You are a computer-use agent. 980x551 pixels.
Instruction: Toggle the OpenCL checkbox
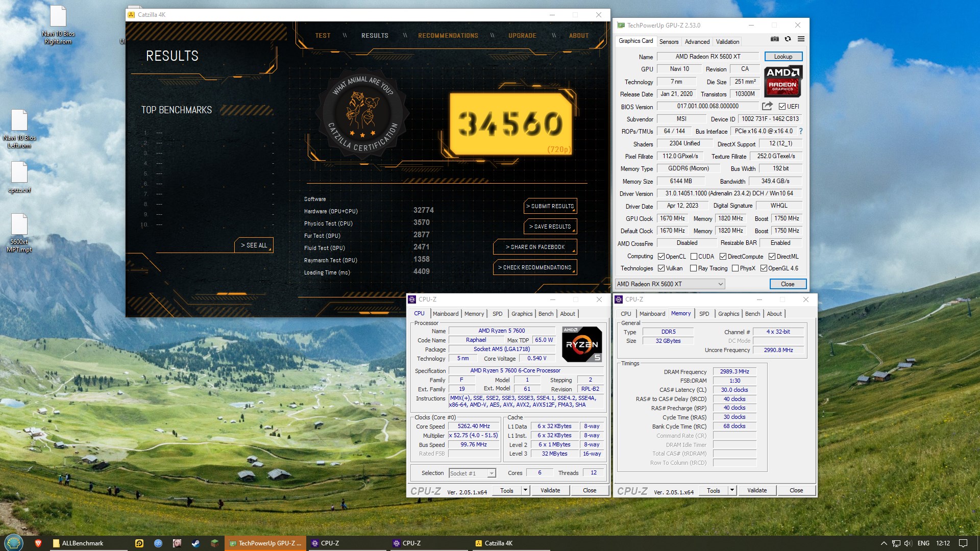pos(661,256)
